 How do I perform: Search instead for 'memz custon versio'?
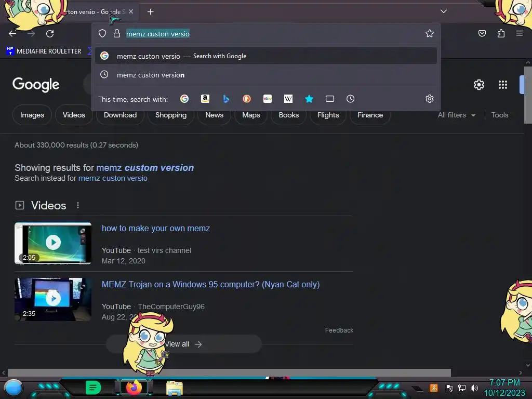coord(113,178)
